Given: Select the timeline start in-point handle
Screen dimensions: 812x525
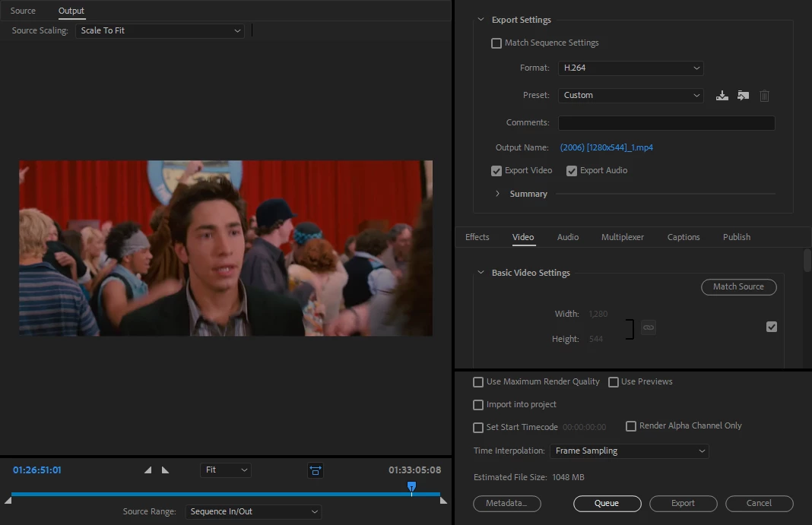Looking at the screenshot, I should [8, 500].
